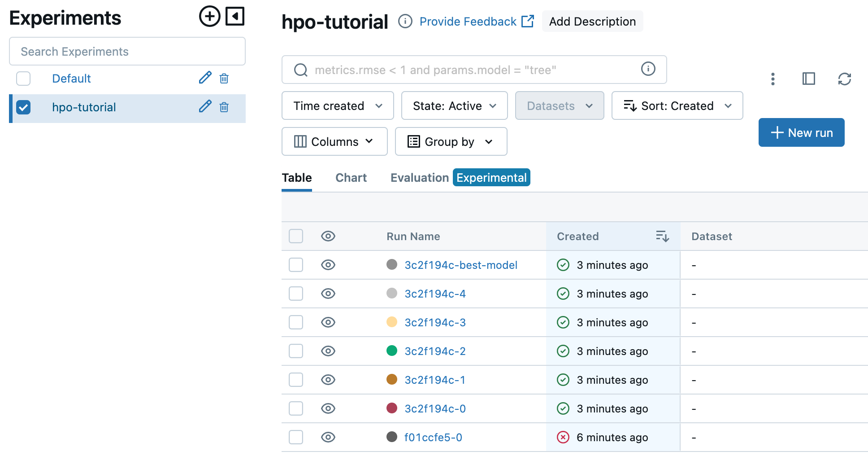The width and height of the screenshot is (868, 456).
Task: Click green color dot of 3c2f194c-2
Action: point(392,351)
